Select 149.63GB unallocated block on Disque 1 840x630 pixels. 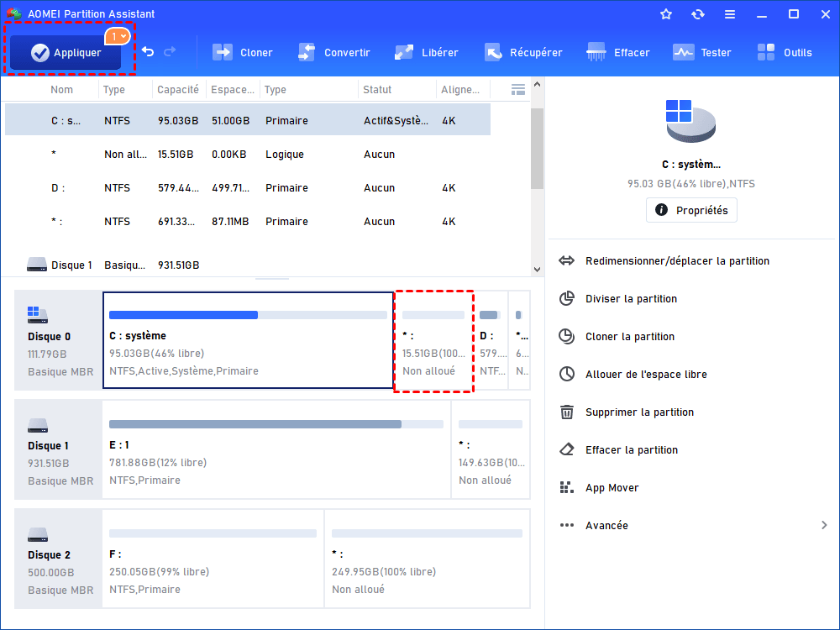click(491, 449)
